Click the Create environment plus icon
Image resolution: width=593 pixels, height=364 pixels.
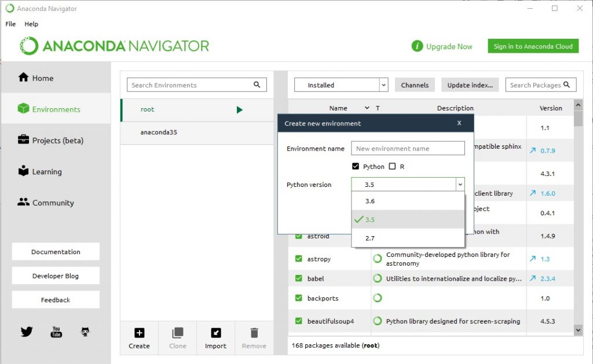[139, 333]
